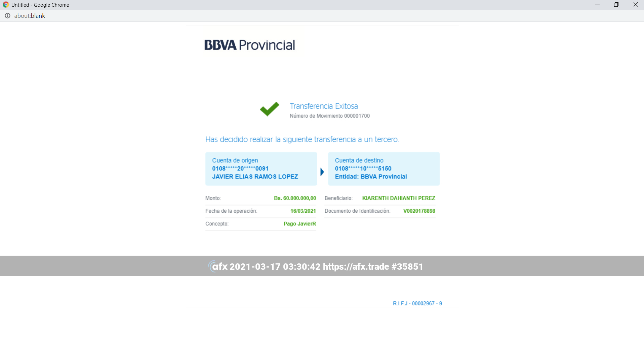Click identification document V0020178898
This screenshot has height=344, width=644.
[419, 211]
